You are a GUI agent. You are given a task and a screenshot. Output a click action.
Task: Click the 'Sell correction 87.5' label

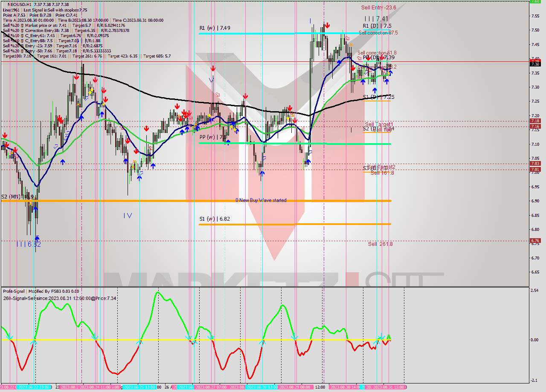[x=378, y=33]
